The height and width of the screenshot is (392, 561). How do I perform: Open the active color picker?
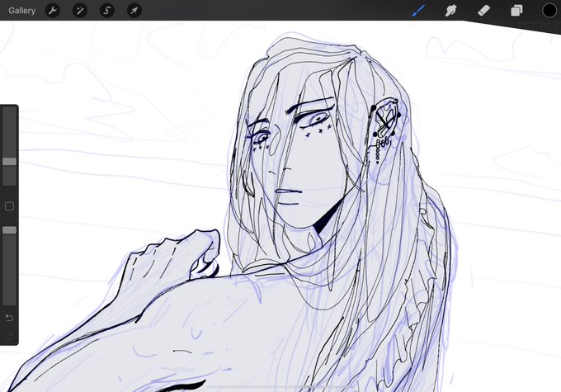click(549, 11)
